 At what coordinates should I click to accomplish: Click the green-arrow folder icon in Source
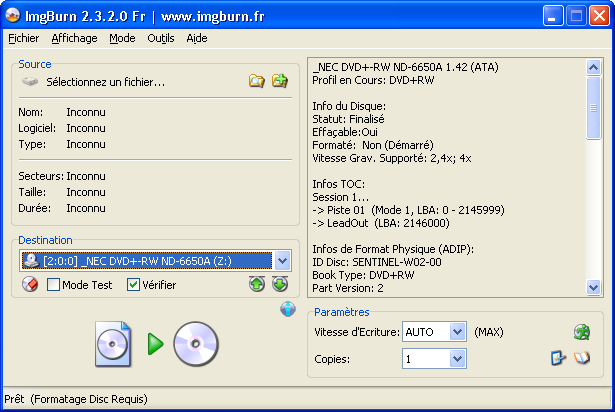[x=280, y=81]
